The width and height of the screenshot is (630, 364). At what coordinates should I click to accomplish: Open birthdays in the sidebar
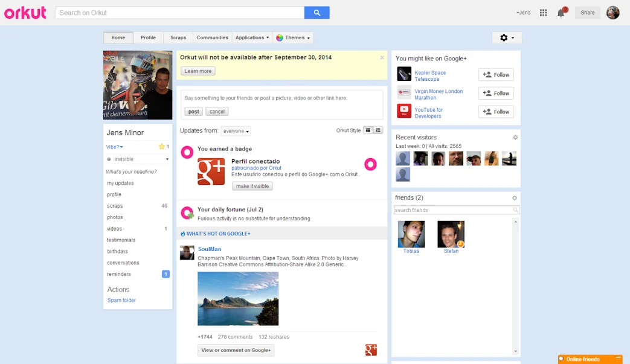(117, 251)
